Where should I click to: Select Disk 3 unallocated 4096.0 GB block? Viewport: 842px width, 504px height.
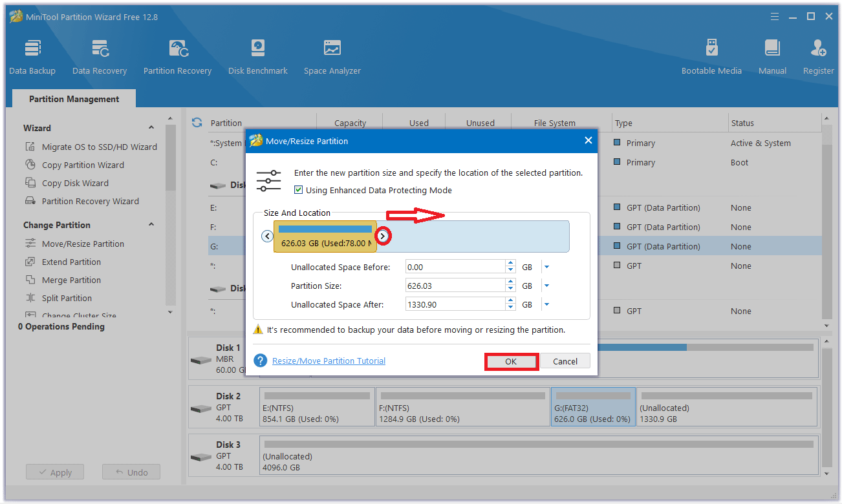click(x=538, y=455)
